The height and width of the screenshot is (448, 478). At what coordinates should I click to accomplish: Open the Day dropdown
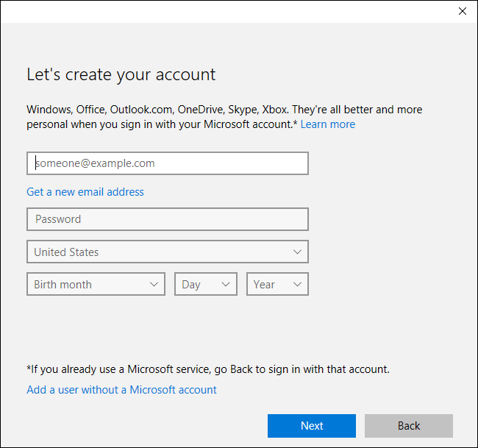click(x=206, y=284)
